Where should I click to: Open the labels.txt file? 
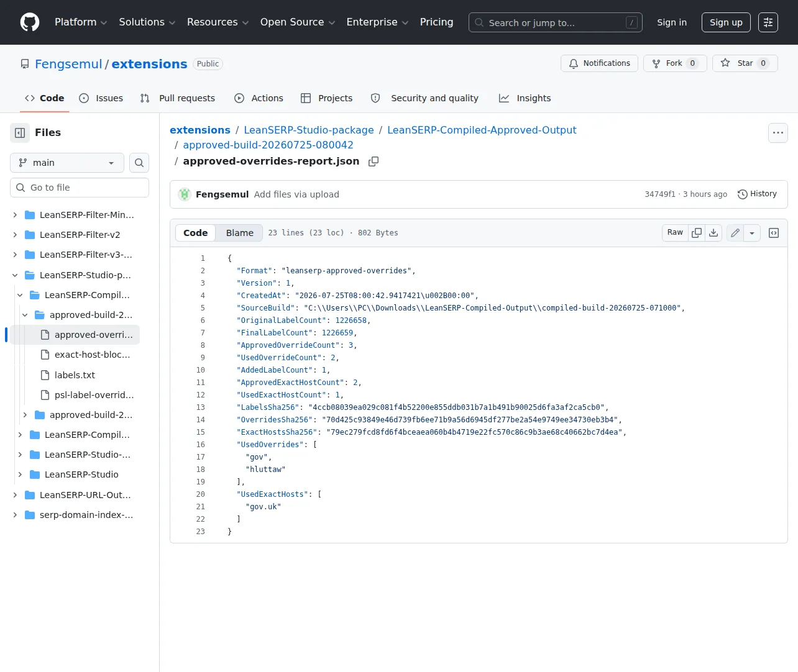pyautogui.click(x=75, y=375)
